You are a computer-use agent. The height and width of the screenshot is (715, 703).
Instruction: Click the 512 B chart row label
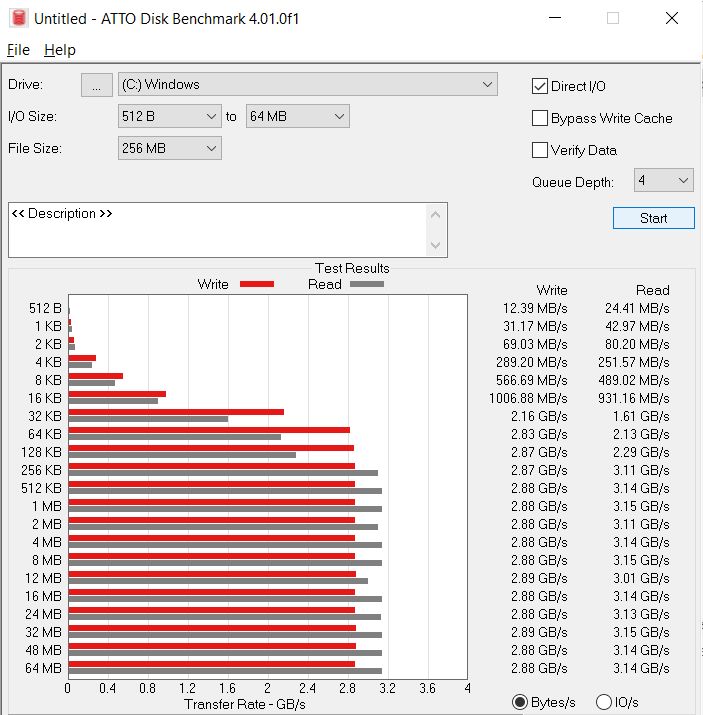[45, 309]
